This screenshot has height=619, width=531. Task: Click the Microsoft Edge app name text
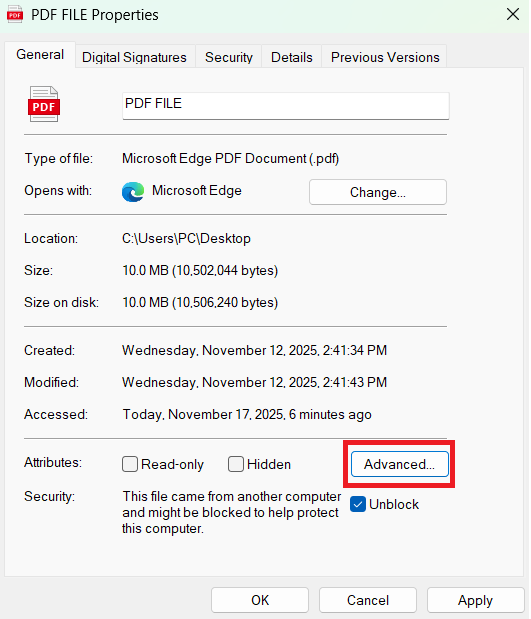pos(197,190)
